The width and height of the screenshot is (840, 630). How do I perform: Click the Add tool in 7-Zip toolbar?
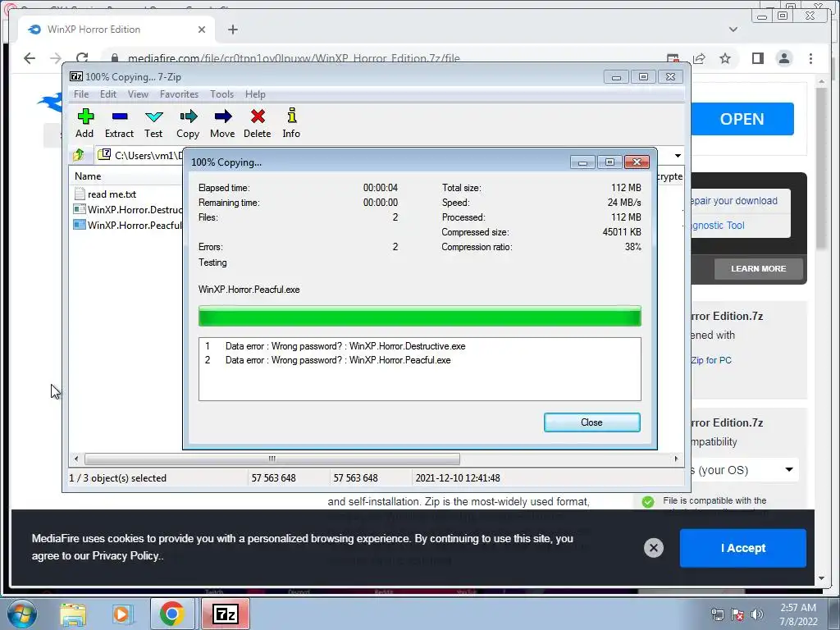(x=84, y=124)
